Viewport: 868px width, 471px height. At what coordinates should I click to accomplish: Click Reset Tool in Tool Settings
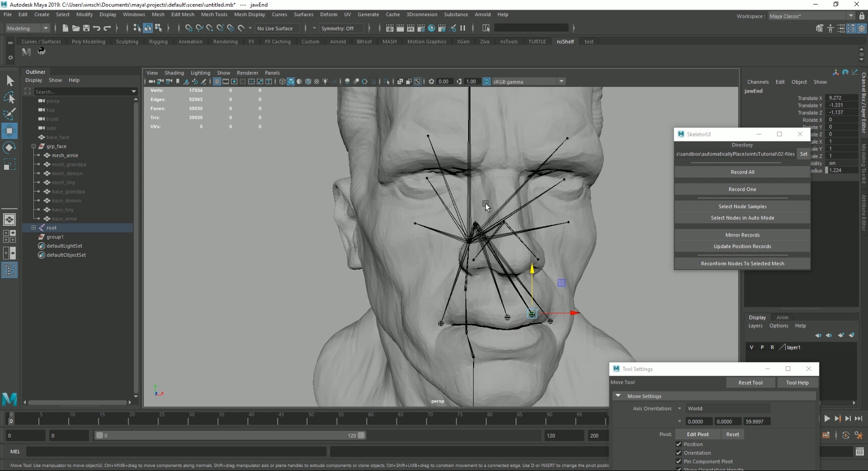click(751, 383)
